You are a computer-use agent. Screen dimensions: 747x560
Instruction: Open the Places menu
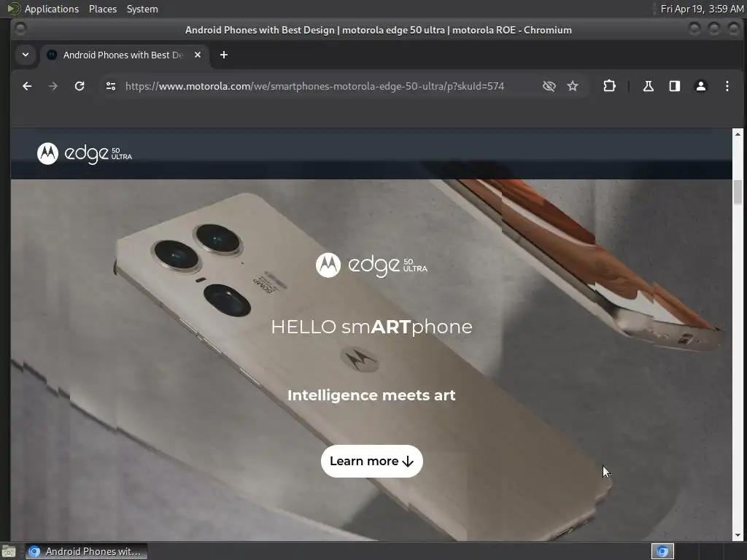point(102,9)
